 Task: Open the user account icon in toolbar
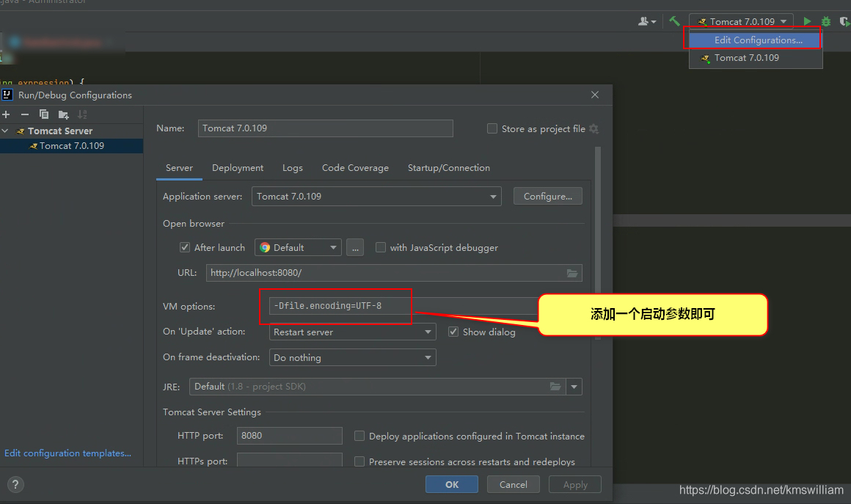[647, 21]
